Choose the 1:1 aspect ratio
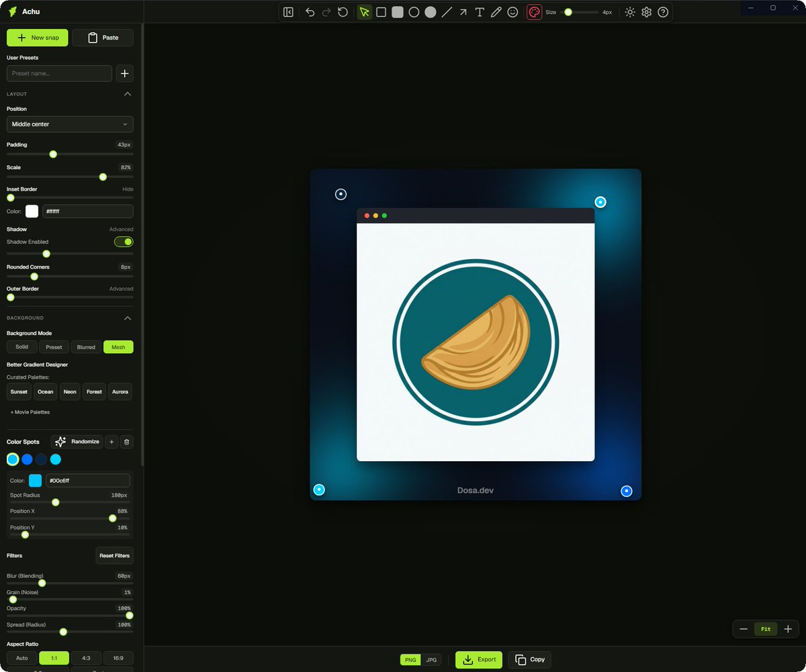Image resolution: width=806 pixels, height=672 pixels. pyautogui.click(x=54, y=658)
